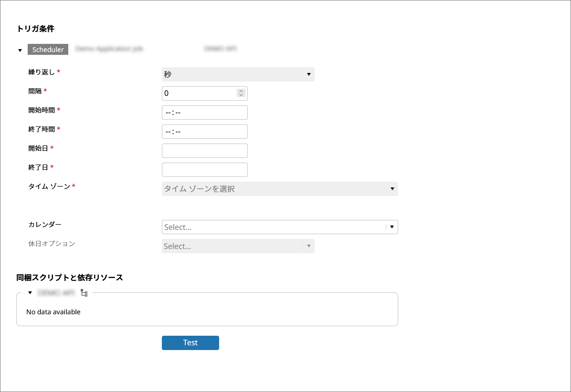Click the No data available message
Image resolution: width=571 pixels, height=392 pixels.
(x=53, y=312)
